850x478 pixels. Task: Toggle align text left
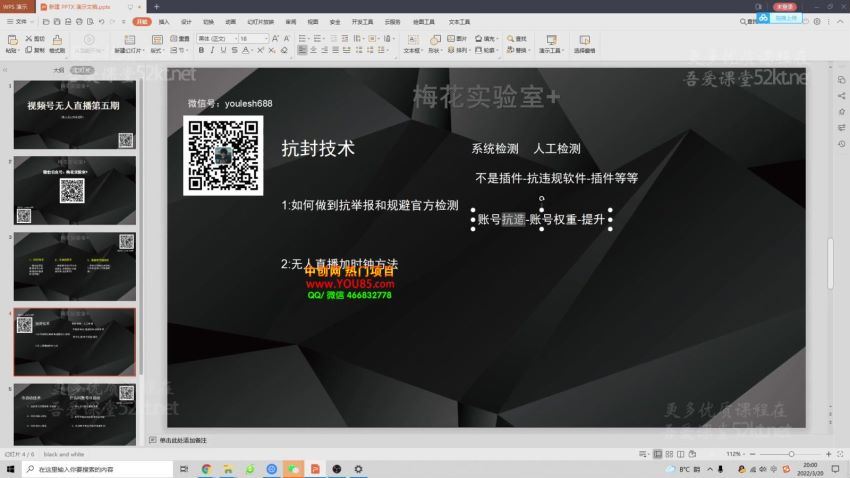pos(302,50)
